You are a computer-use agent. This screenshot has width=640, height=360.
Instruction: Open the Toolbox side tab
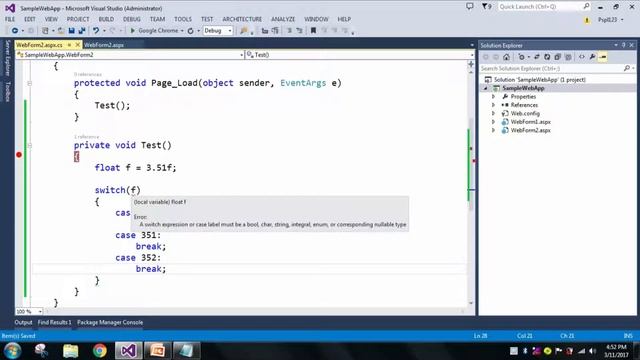coord(7,91)
